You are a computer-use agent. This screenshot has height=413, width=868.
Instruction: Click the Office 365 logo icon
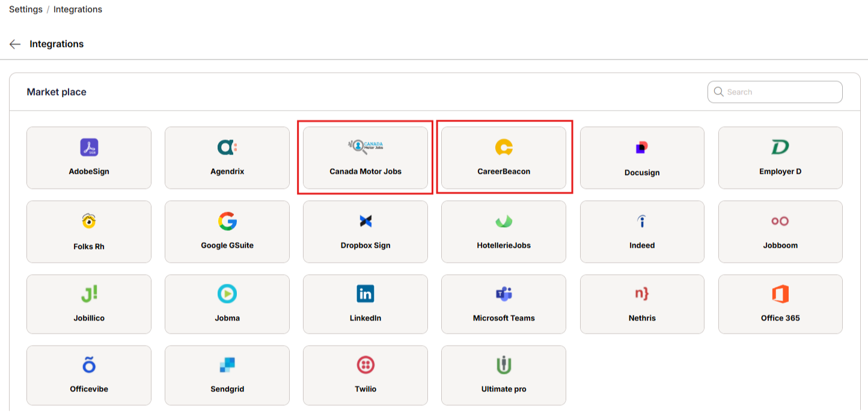click(780, 294)
